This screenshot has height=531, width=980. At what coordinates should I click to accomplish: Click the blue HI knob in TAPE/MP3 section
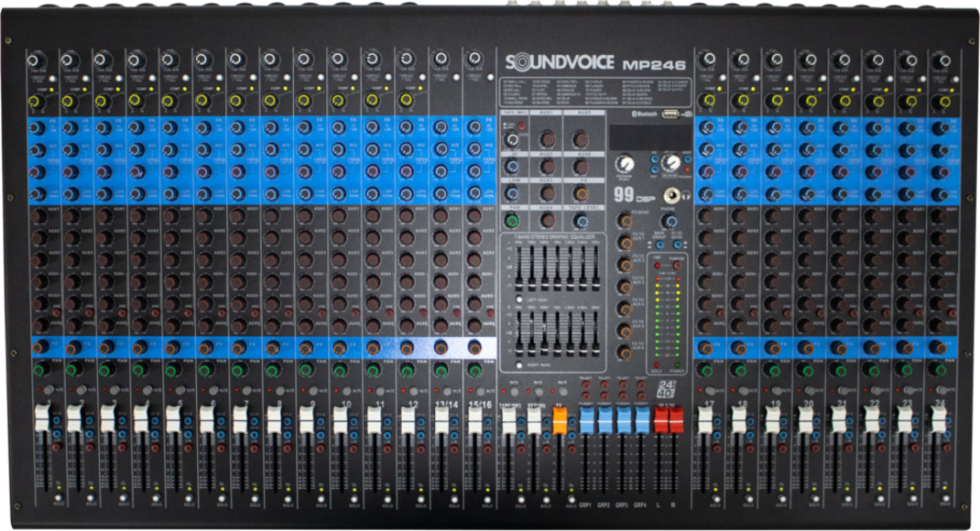511,167
